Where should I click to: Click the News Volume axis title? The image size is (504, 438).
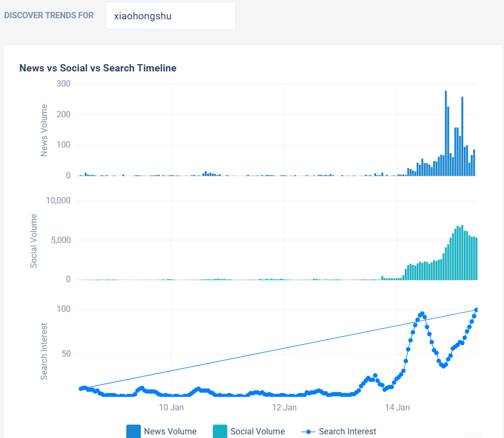coord(44,130)
